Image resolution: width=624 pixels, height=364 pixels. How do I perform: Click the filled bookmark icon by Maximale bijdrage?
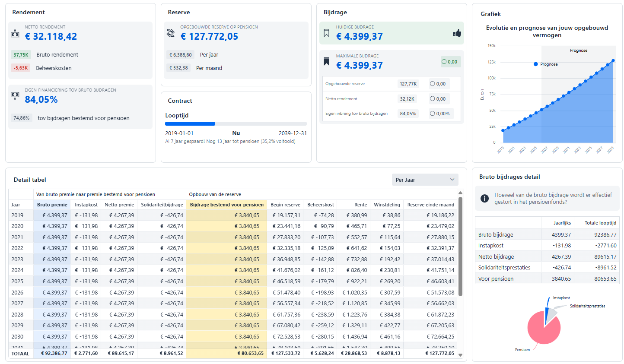coord(327,62)
